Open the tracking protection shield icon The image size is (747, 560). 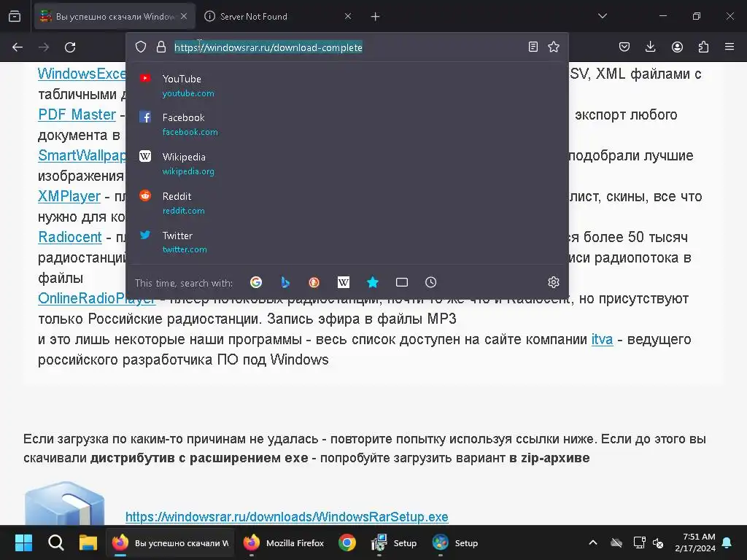pos(141,47)
